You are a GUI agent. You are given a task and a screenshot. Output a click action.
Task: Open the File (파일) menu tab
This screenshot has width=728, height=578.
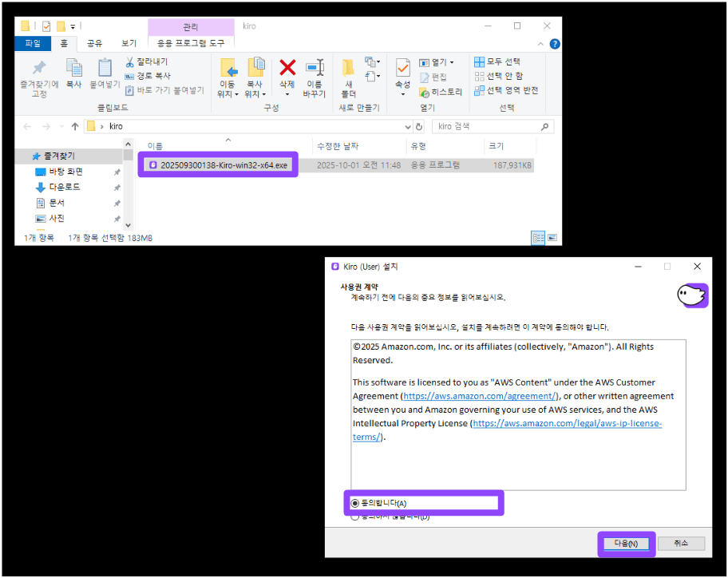point(33,43)
